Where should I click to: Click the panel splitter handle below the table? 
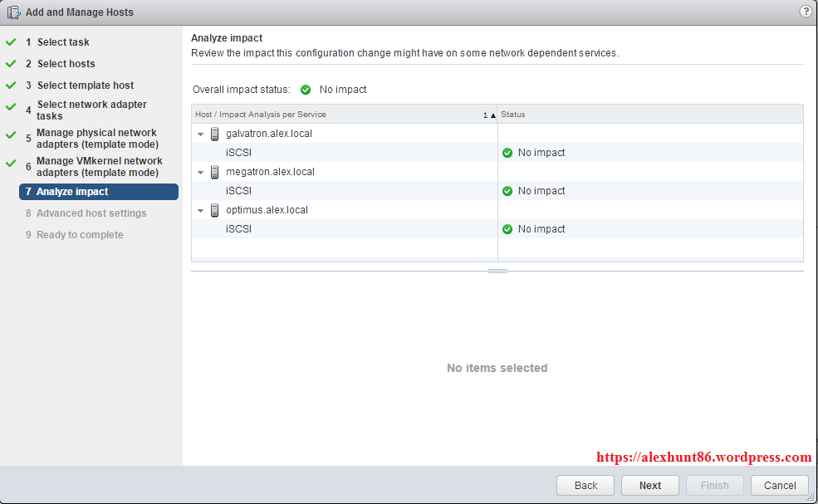pos(497,271)
